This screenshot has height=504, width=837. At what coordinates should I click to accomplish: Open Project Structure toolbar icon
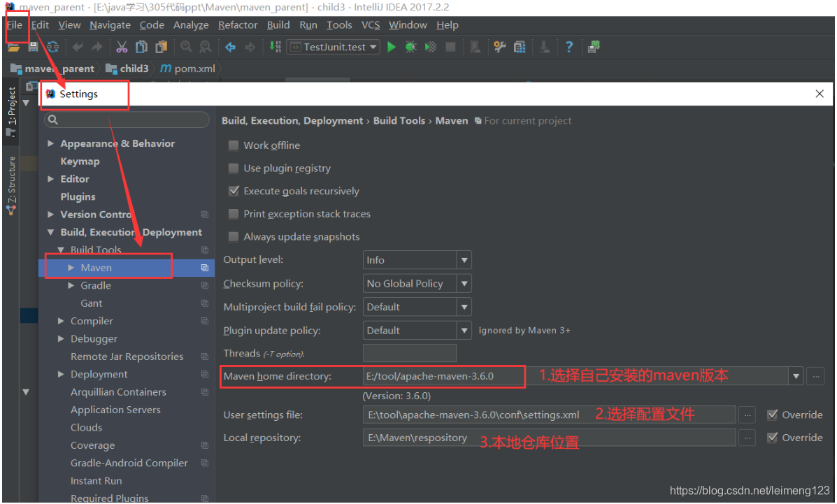tap(520, 47)
